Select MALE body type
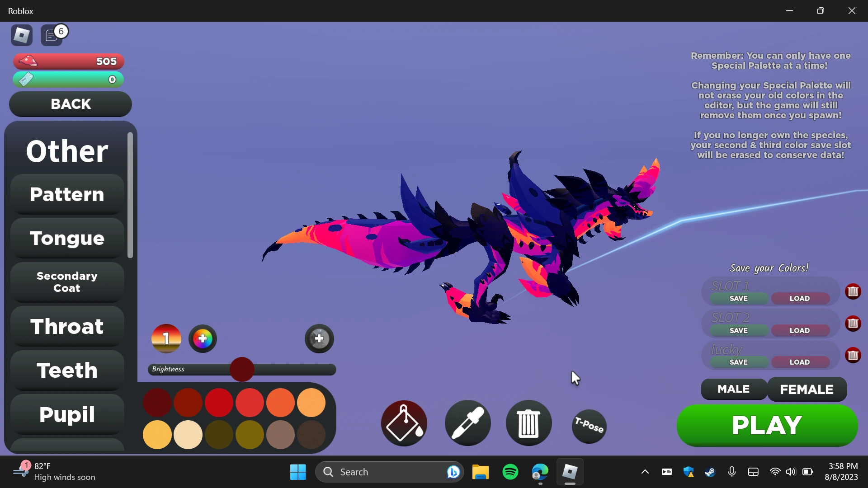 click(x=733, y=389)
